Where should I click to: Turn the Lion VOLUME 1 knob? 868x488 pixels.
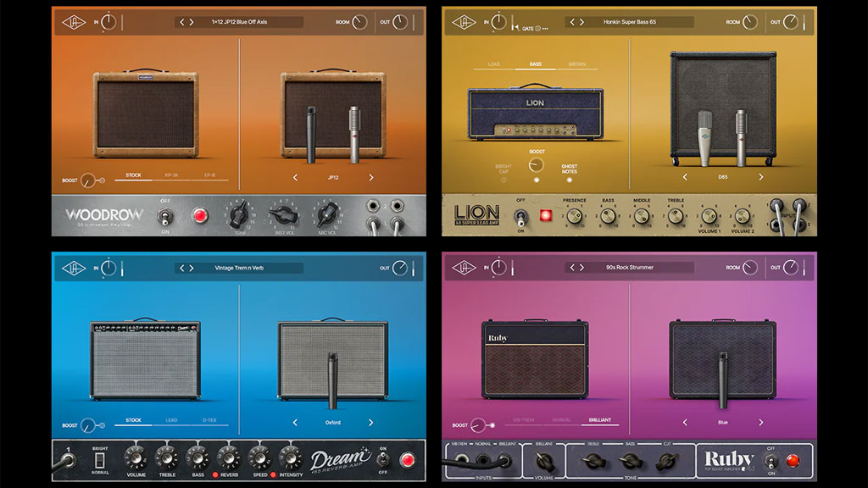click(709, 216)
